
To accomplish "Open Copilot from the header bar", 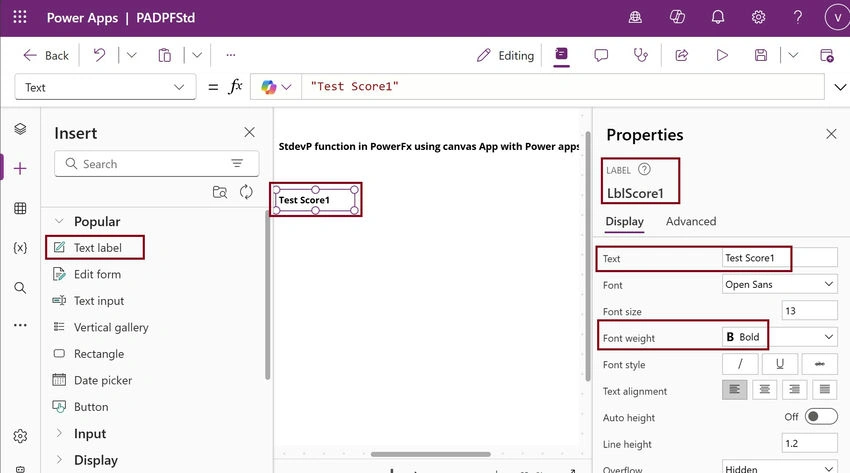I will click(677, 17).
